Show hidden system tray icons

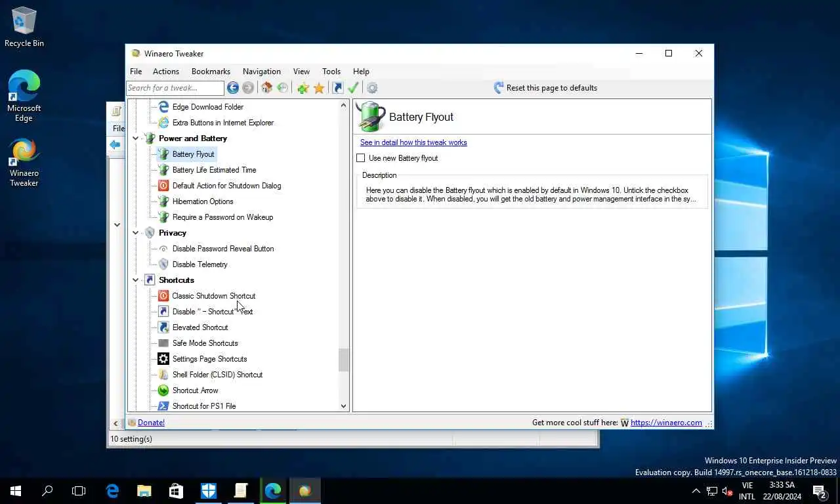tap(696, 491)
